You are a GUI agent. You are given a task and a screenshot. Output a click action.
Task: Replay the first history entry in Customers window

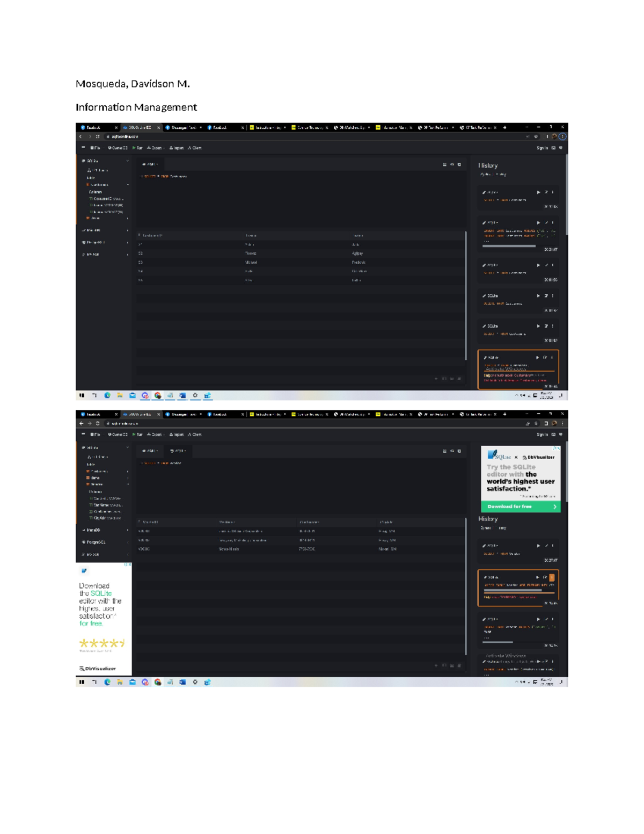pos(538,192)
